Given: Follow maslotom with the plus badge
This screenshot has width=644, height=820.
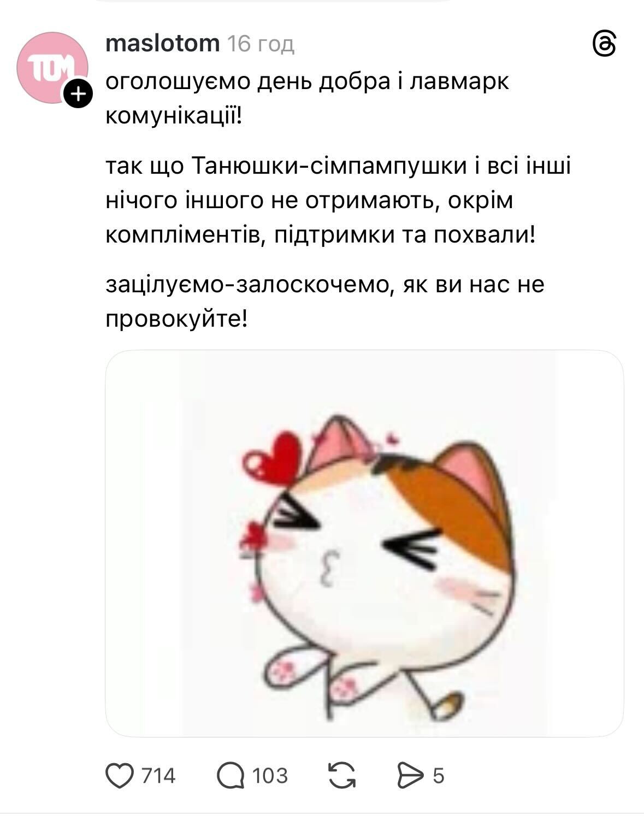Looking at the screenshot, I should pyautogui.click(x=79, y=94).
